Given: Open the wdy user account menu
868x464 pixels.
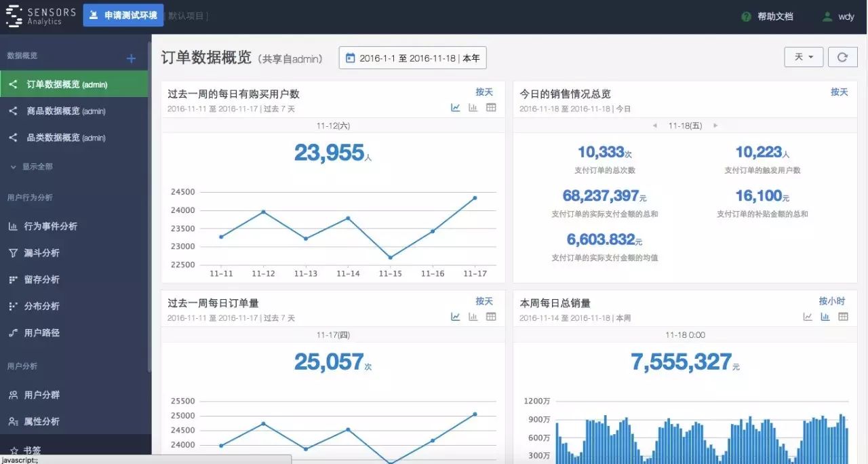Looking at the screenshot, I should [x=837, y=16].
